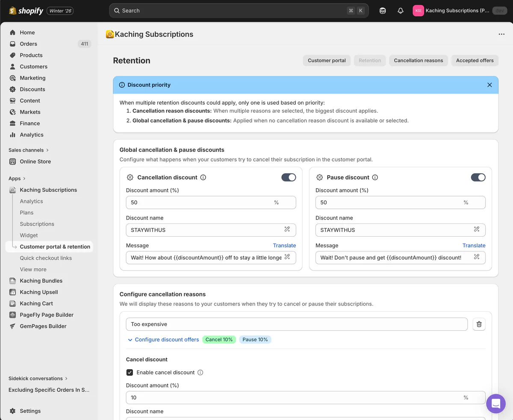This screenshot has height=420, width=513.
Task: Click the Settings gear icon
Action: [x=12, y=411]
